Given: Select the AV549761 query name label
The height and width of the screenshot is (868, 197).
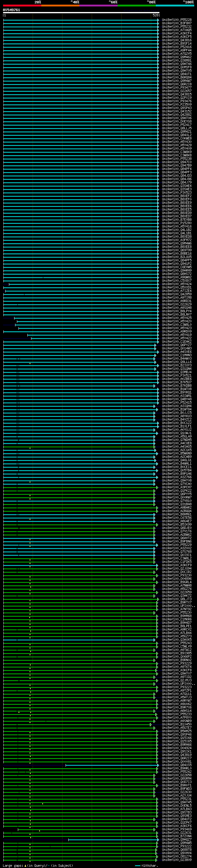Looking at the screenshot, I should click(11, 10).
